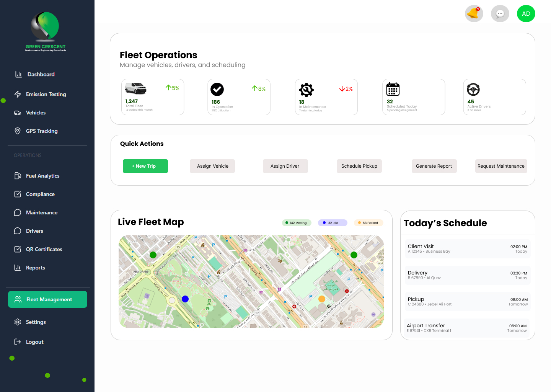Click the New Trip button
The height and width of the screenshot is (392, 551).
(145, 166)
